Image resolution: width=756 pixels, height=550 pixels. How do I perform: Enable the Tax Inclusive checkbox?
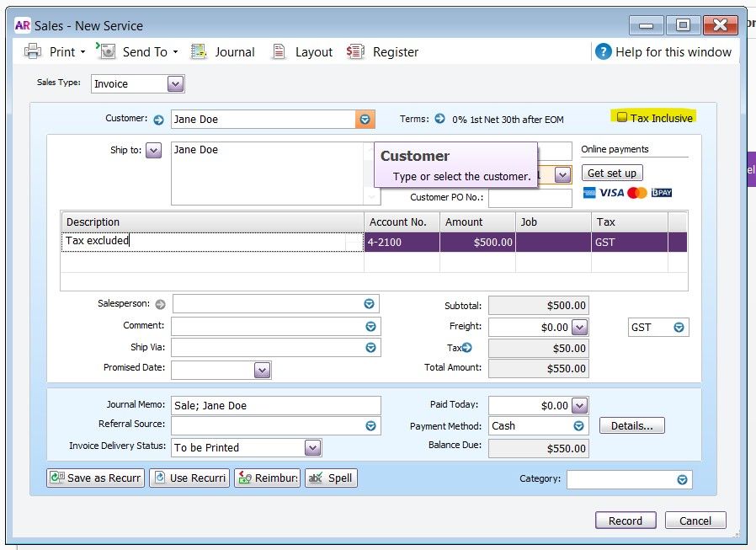point(622,118)
